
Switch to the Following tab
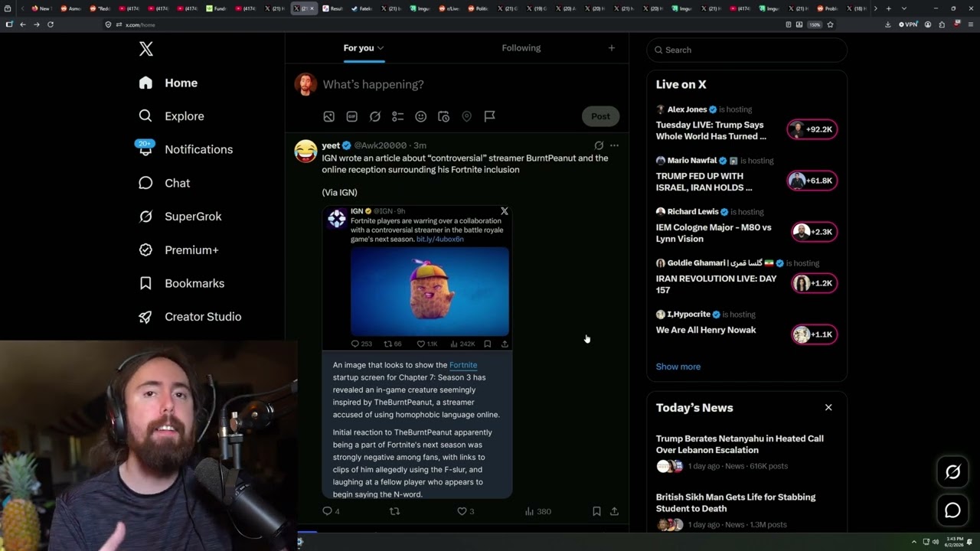(521, 47)
